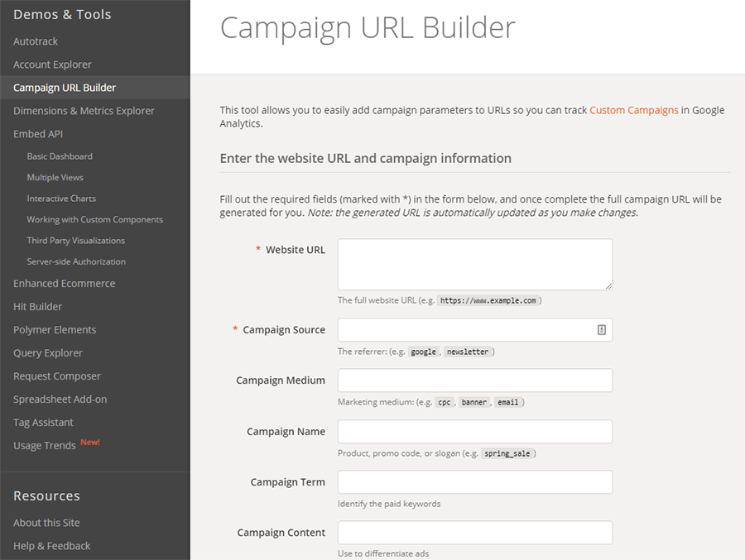
Task: Open Interactive Charts demo
Action: (61, 199)
